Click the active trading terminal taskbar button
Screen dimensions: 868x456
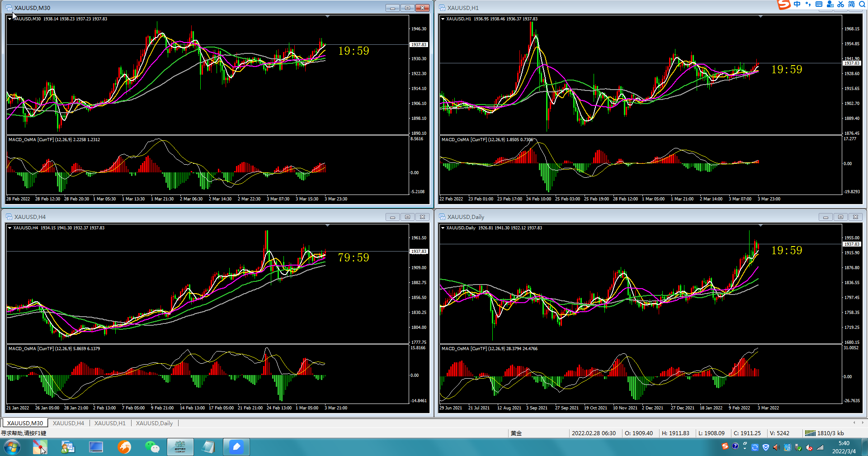(x=180, y=447)
